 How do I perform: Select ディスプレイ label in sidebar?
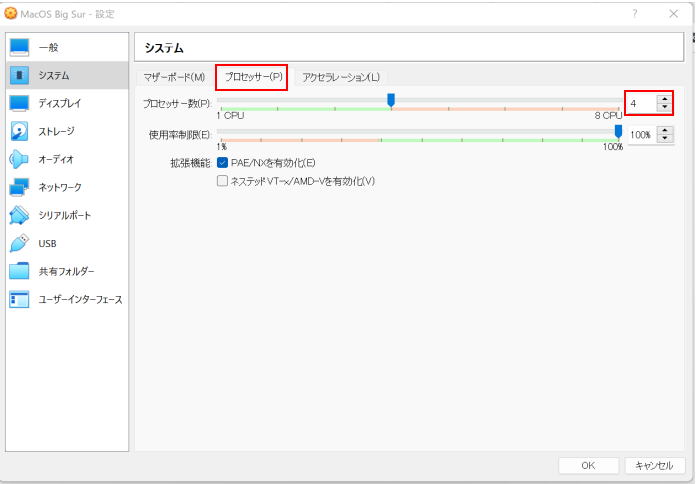pos(60,103)
